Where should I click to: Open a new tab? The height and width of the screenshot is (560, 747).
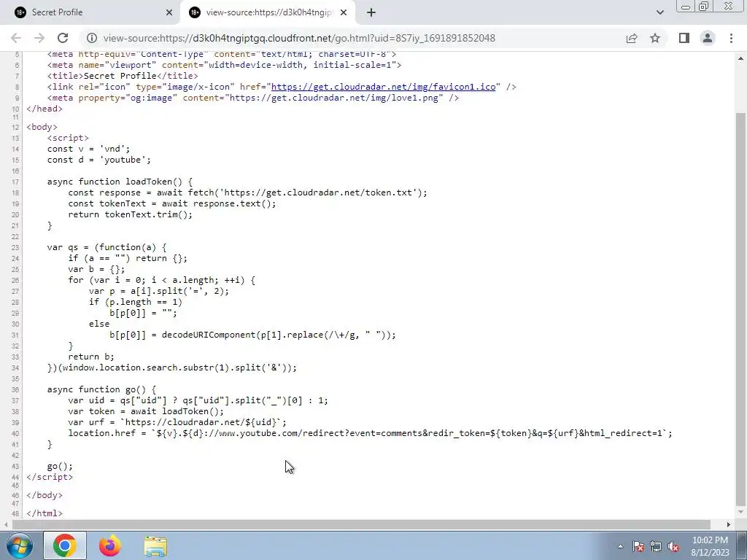pos(371,12)
